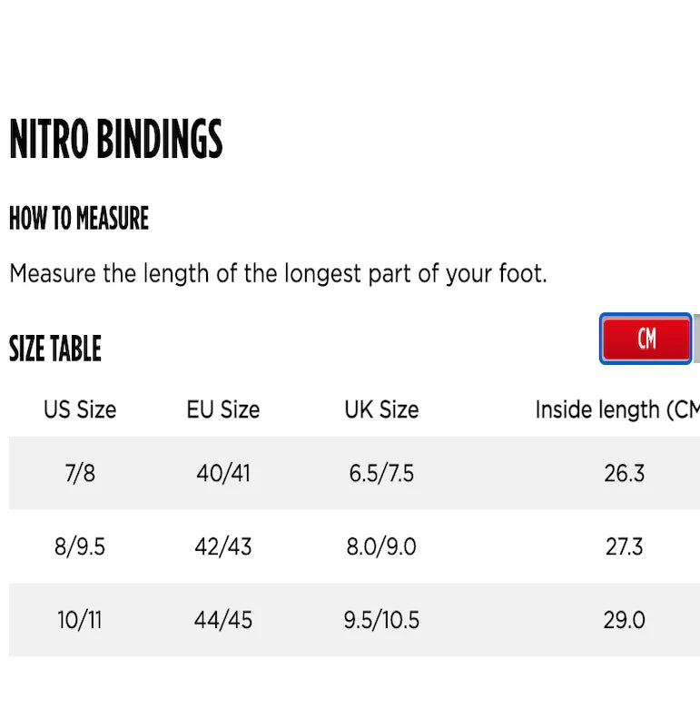
Task: Click US size 10/11 in the bottom row
Action: point(80,620)
